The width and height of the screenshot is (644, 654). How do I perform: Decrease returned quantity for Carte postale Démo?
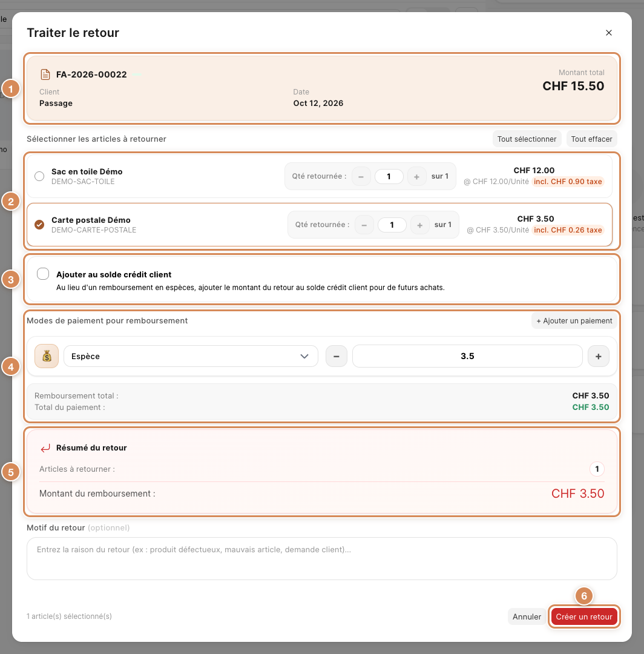pyautogui.click(x=364, y=225)
